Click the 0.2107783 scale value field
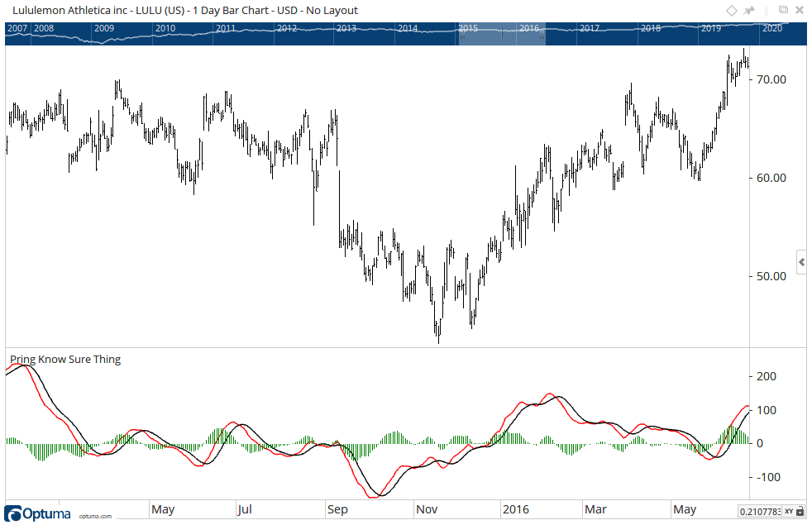This screenshot has width=812, height=525. 760,512
